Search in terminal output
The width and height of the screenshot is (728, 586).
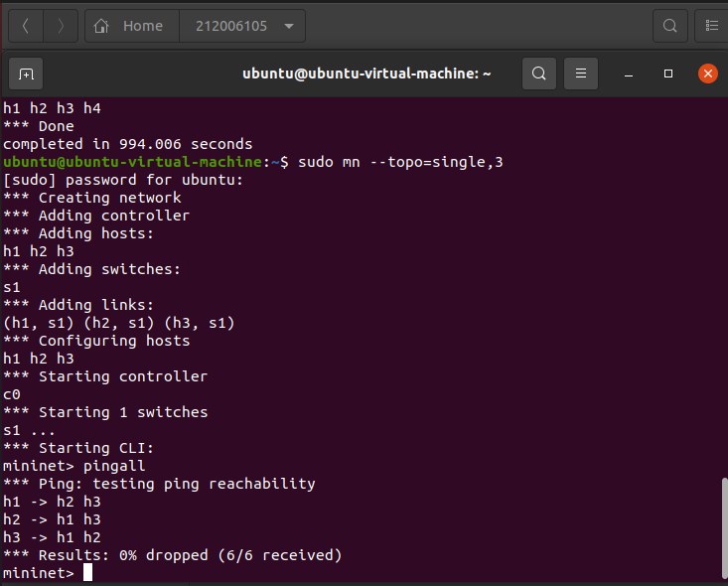pos(539,73)
